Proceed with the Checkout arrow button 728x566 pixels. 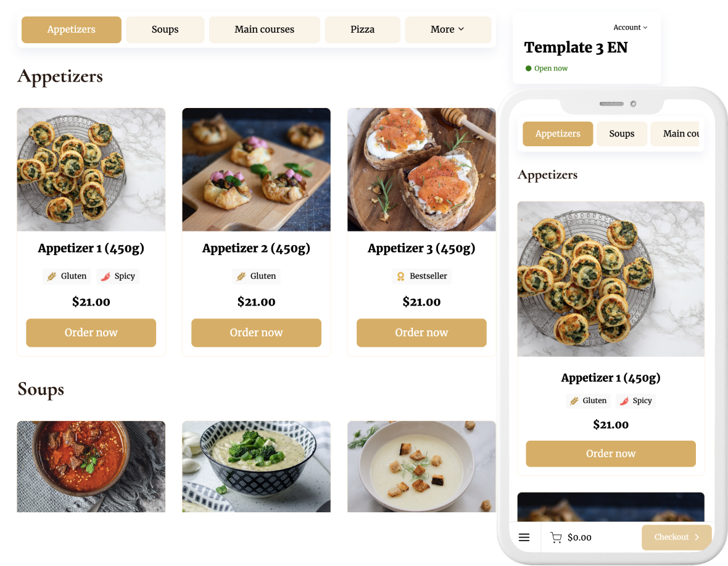tap(676, 537)
